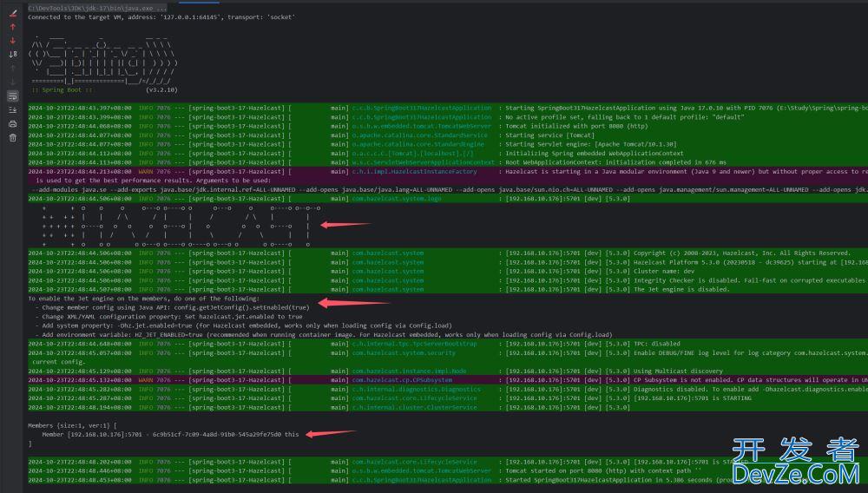Click 'Change member config using Java API' line
Image resolution: width=868 pixels, height=493 pixels.
[x=172, y=307]
